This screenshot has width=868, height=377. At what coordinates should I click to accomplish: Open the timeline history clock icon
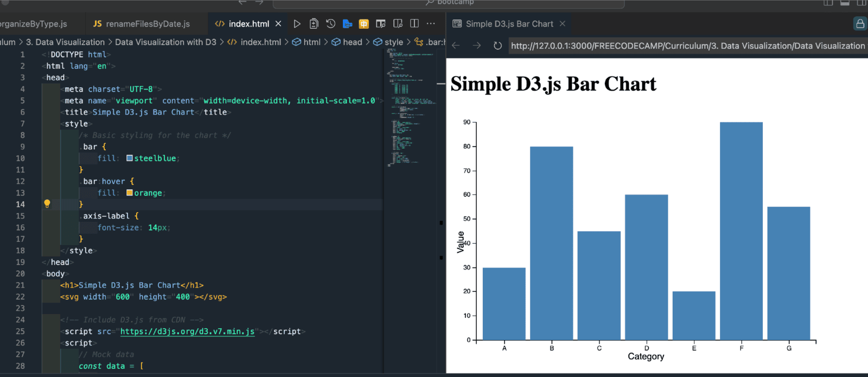point(330,24)
